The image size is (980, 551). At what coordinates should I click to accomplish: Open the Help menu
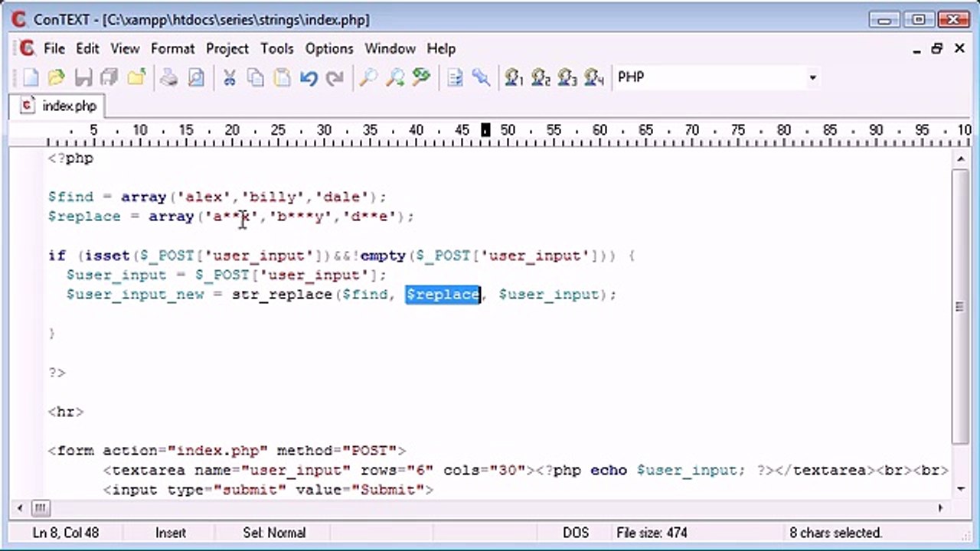tap(441, 48)
